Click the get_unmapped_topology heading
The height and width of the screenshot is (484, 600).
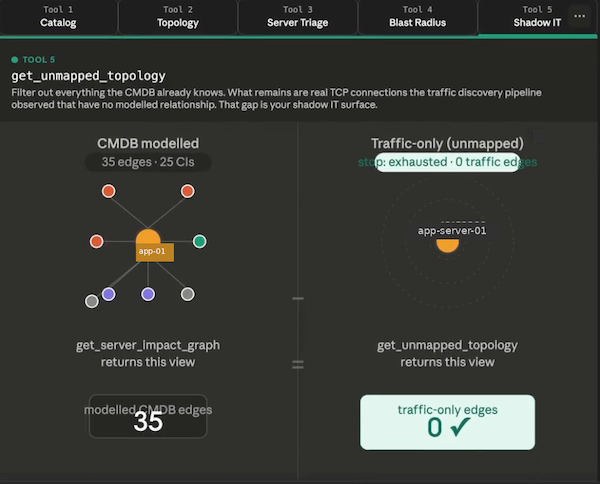coord(88,76)
